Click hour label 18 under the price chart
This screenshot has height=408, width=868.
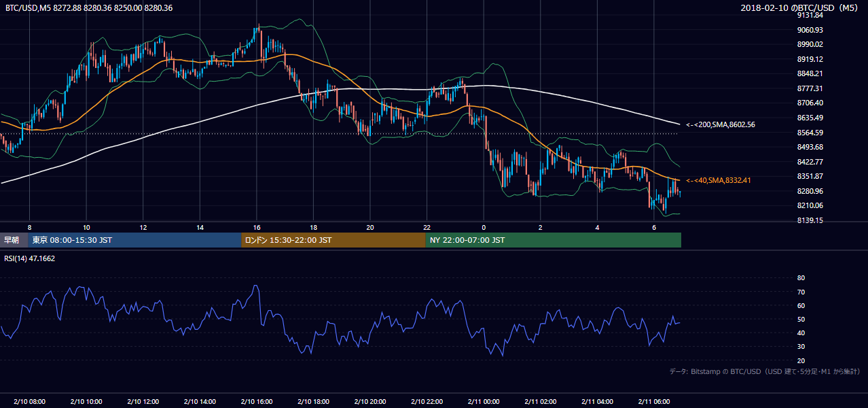313,227
